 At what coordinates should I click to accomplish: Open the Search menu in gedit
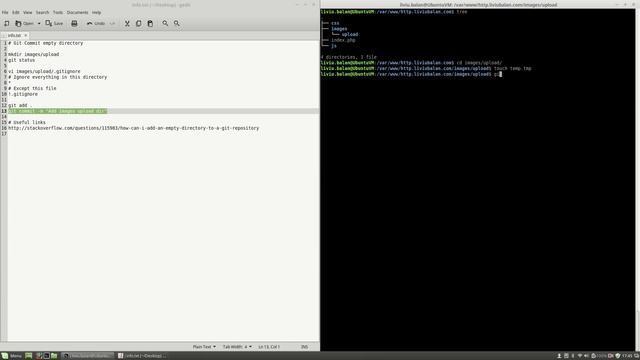click(42, 13)
